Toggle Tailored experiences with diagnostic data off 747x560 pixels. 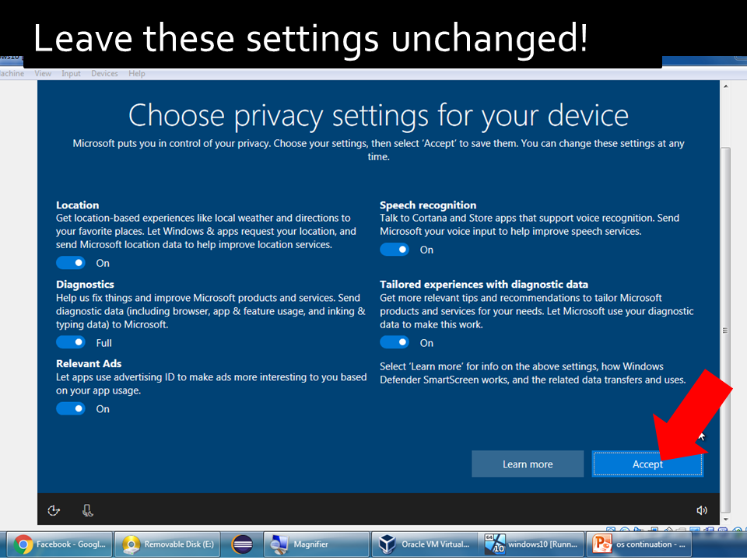pos(395,341)
